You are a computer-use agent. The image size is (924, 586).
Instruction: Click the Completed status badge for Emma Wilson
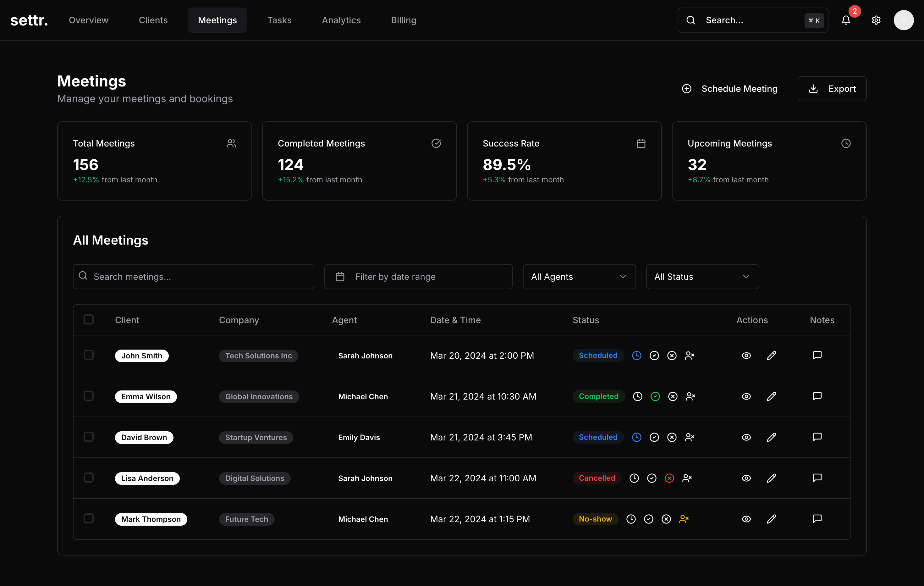click(x=599, y=396)
